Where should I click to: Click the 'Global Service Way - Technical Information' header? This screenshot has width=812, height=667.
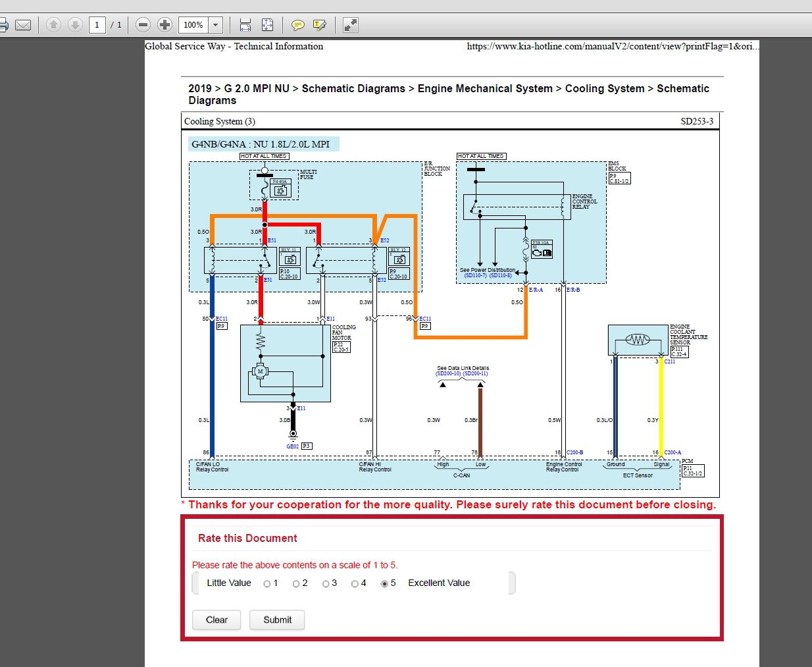(234, 46)
